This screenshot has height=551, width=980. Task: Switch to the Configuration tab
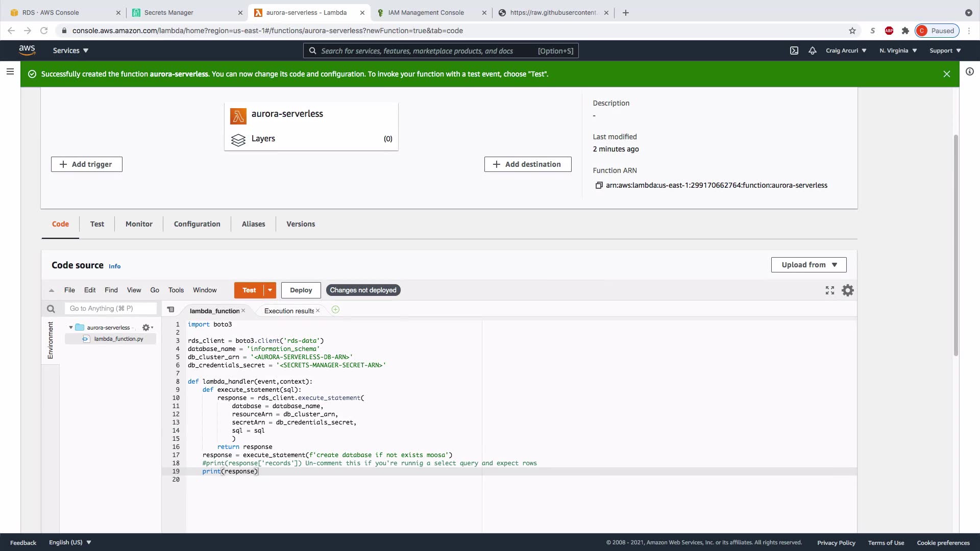tap(197, 224)
